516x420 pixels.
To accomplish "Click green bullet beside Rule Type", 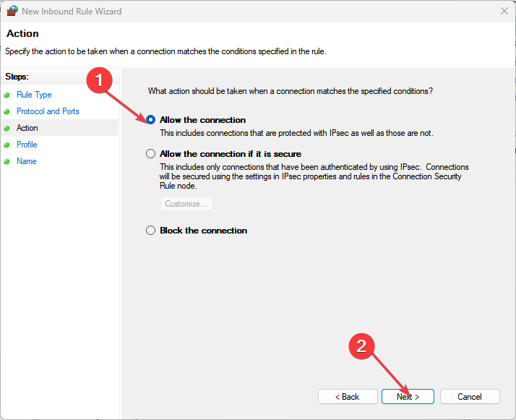I will [x=7, y=95].
